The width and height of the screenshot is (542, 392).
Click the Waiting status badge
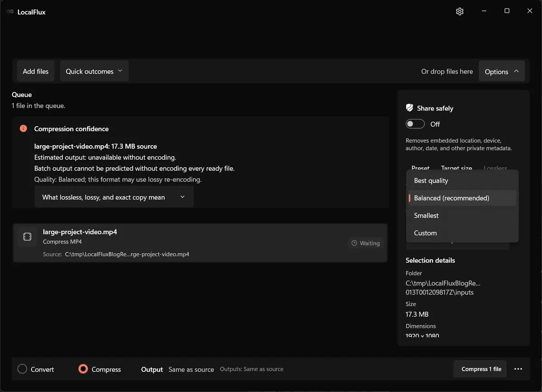365,243
